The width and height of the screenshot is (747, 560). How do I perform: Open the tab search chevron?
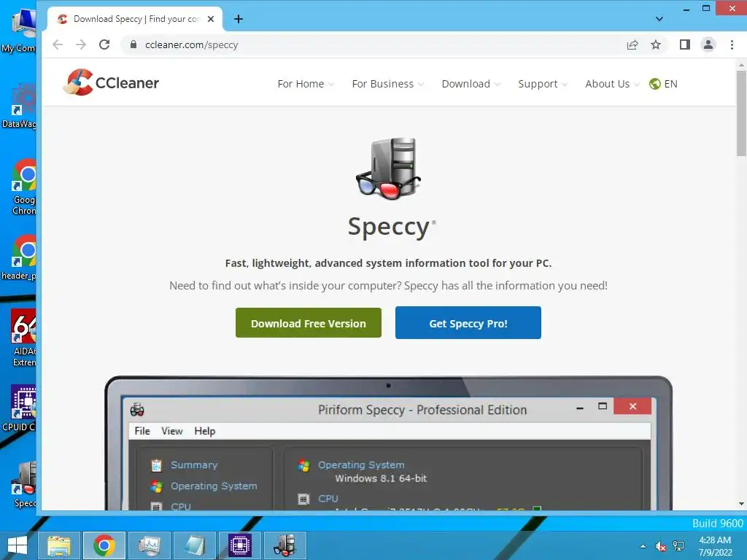point(659,19)
